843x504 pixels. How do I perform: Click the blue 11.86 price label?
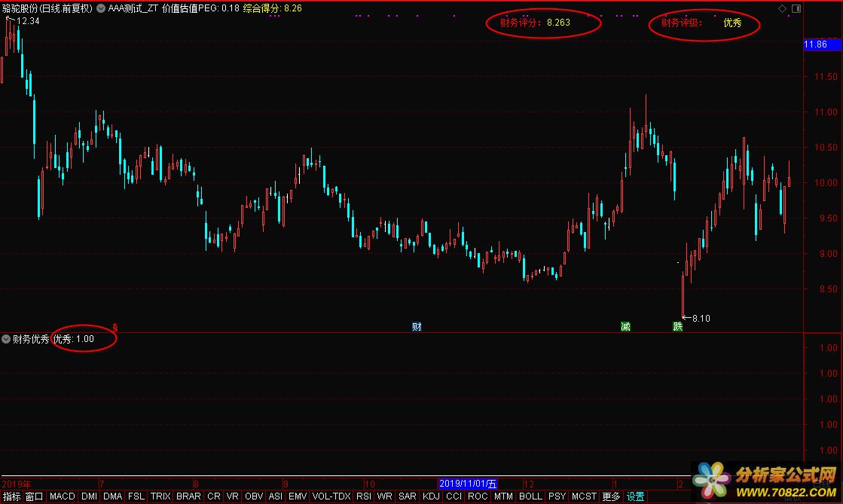(x=822, y=44)
